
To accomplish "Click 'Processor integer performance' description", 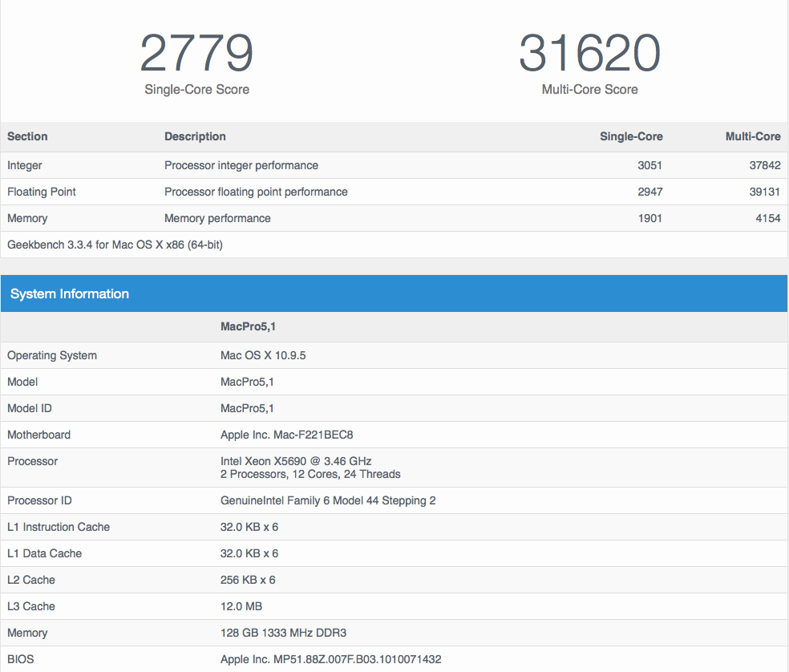I will (x=241, y=166).
